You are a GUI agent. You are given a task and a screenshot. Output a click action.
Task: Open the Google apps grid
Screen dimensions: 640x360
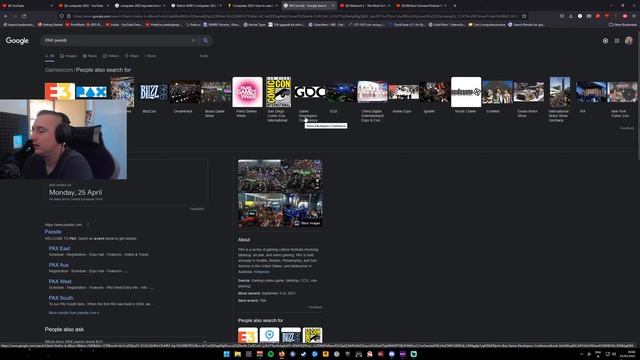(617, 41)
